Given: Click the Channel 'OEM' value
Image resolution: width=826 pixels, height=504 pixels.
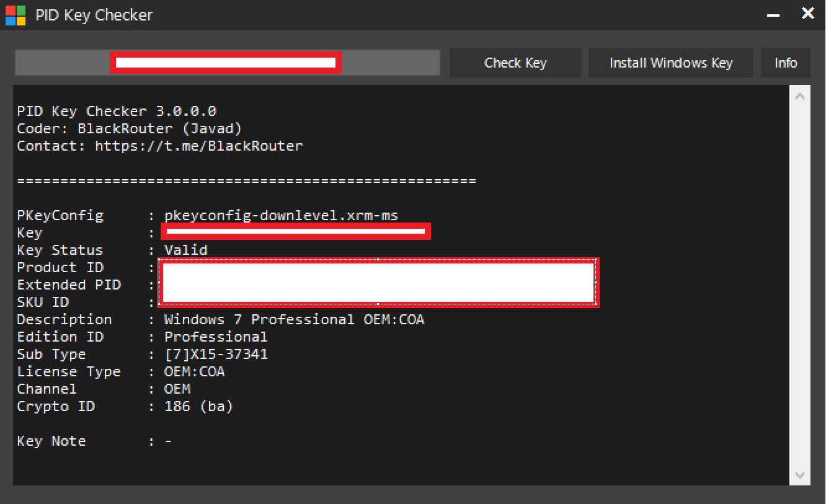Looking at the screenshot, I should (x=177, y=389).
